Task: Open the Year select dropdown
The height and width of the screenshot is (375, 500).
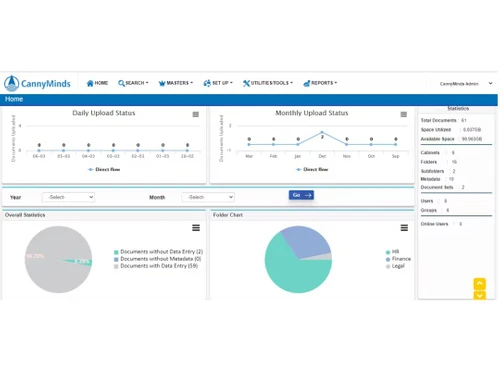Action: tap(68, 197)
